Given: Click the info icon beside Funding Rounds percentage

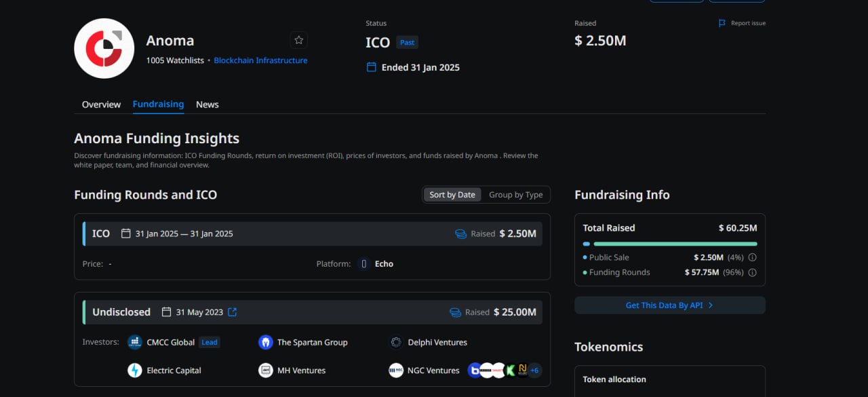Looking at the screenshot, I should click(x=752, y=273).
